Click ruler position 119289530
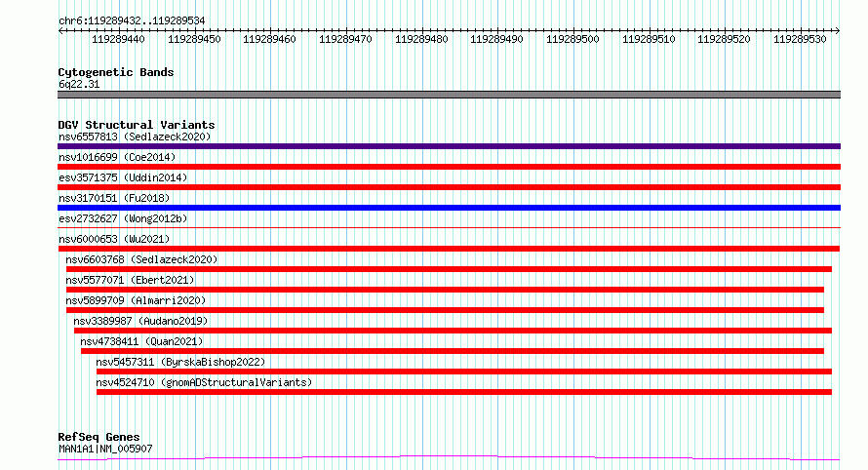The height and width of the screenshot is (470, 868). point(800,39)
